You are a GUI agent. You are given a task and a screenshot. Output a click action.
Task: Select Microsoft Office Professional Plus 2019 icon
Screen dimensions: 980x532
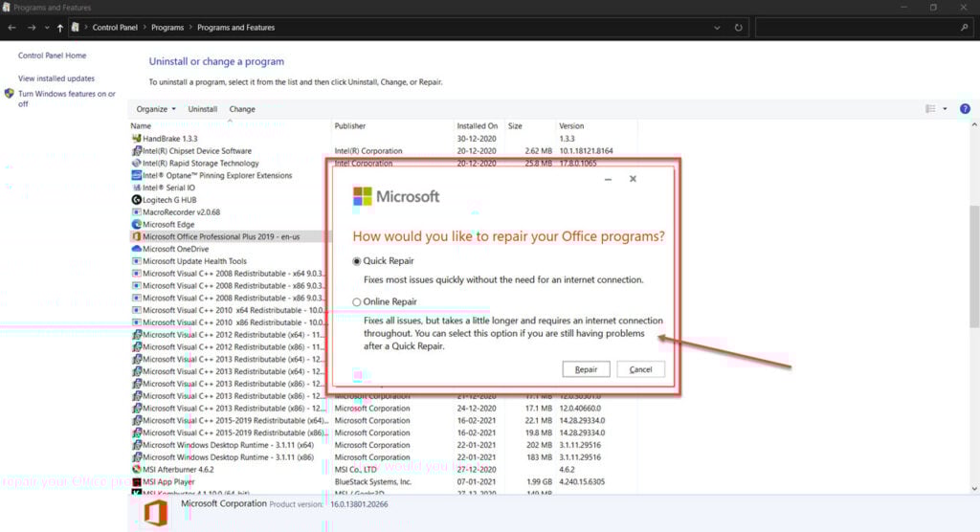(x=136, y=237)
